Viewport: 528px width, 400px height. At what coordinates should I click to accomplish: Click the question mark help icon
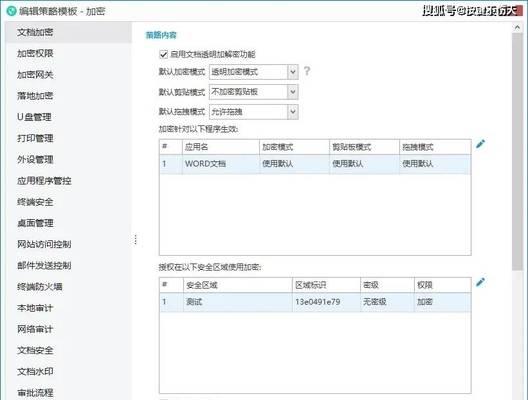click(307, 71)
